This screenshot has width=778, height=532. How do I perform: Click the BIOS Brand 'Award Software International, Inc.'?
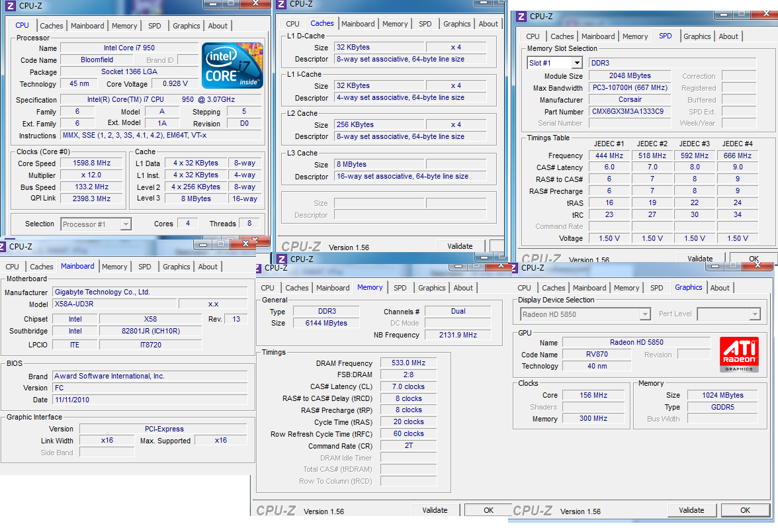click(x=150, y=376)
